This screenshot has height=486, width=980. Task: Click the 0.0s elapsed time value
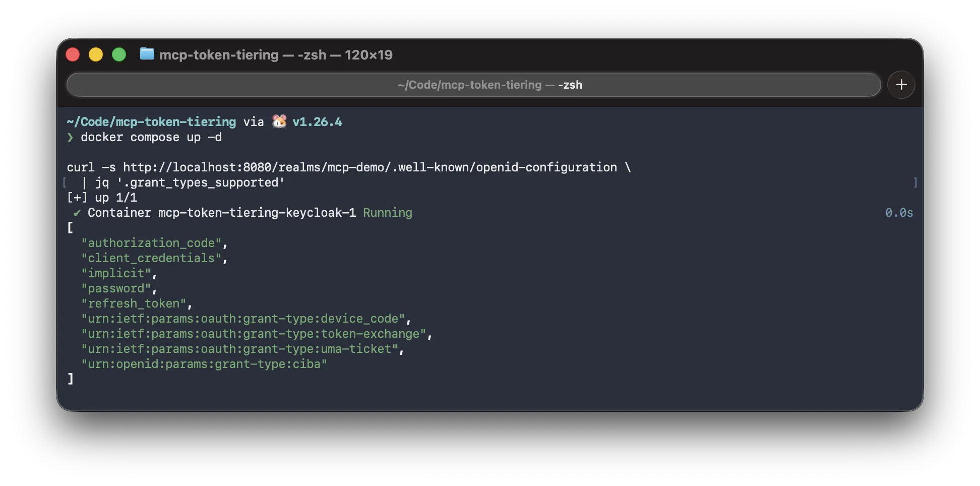point(899,213)
